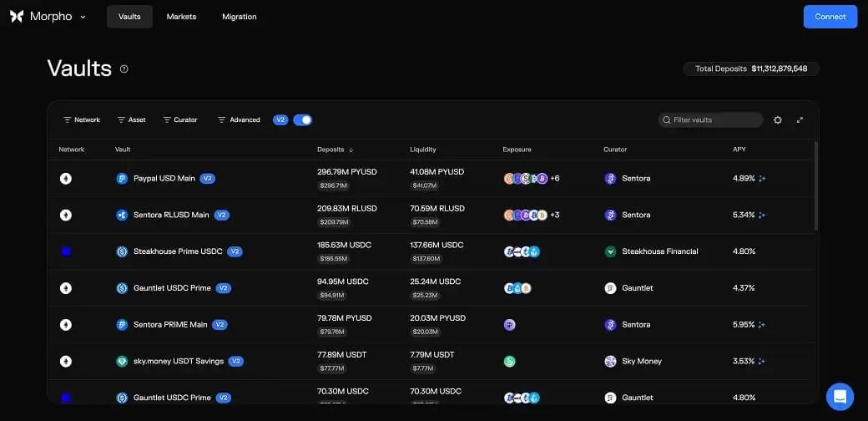Click the green exposure icon in sky.money row
Screen dimensions: 868x421
tap(510, 361)
